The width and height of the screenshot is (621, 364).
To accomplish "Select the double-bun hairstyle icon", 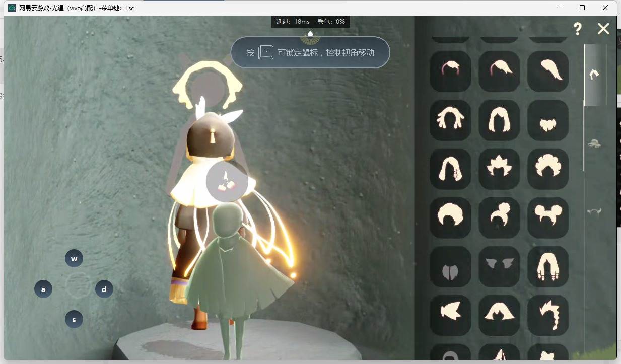I will [548, 217].
